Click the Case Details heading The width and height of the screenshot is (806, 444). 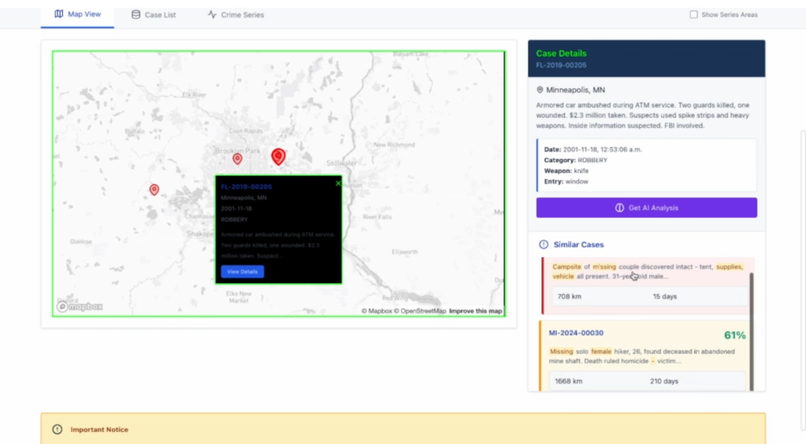point(561,53)
